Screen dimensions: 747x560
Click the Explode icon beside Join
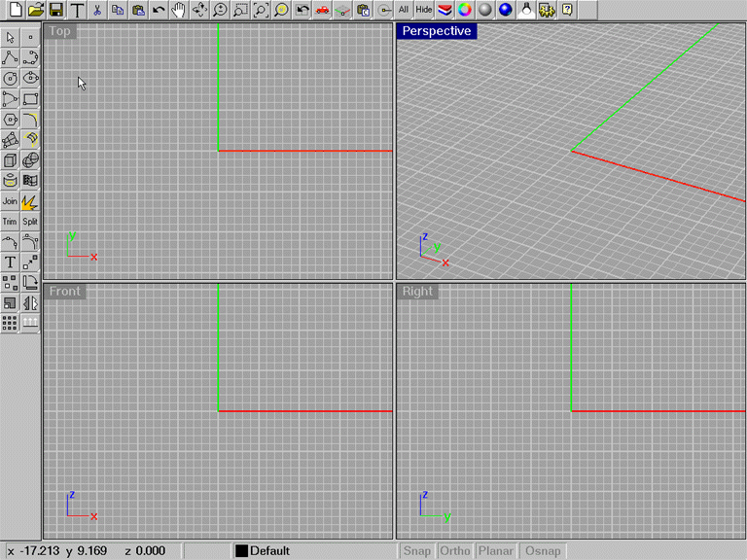30,201
